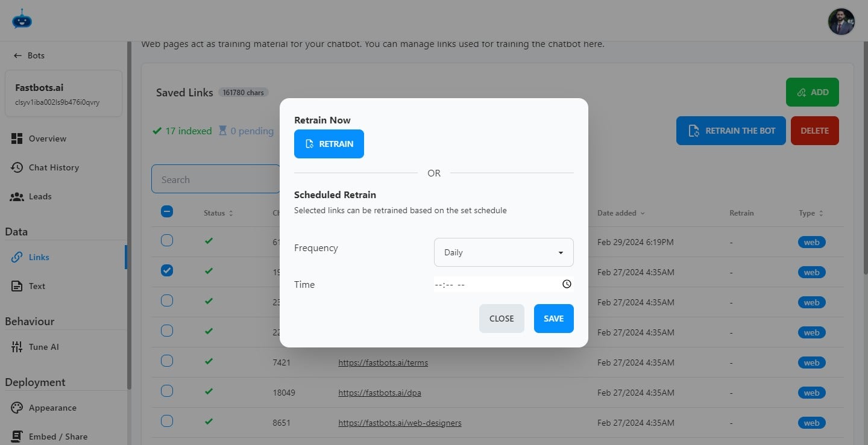Toggle the select-all checkbox in the table header
This screenshot has height=445, width=868.
pyautogui.click(x=166, y=211)
